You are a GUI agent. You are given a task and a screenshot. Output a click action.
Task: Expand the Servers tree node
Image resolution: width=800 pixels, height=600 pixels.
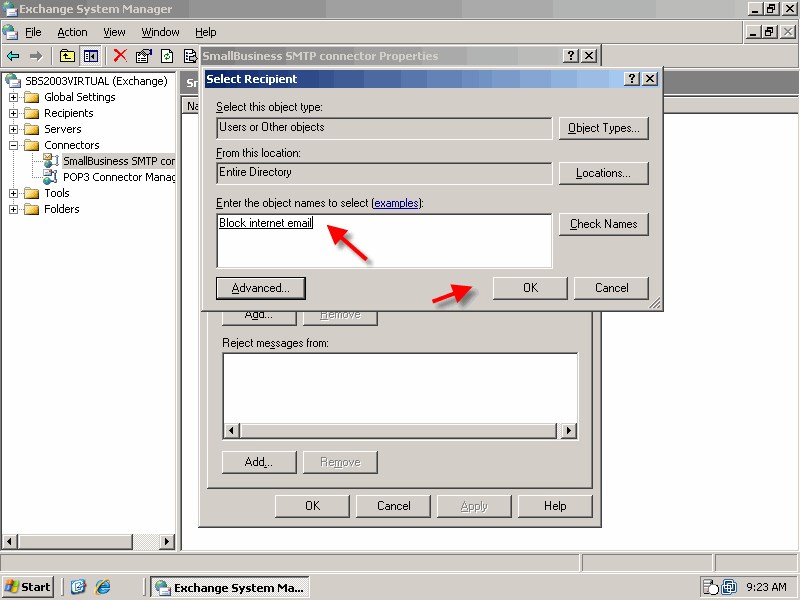pos(14,129)
